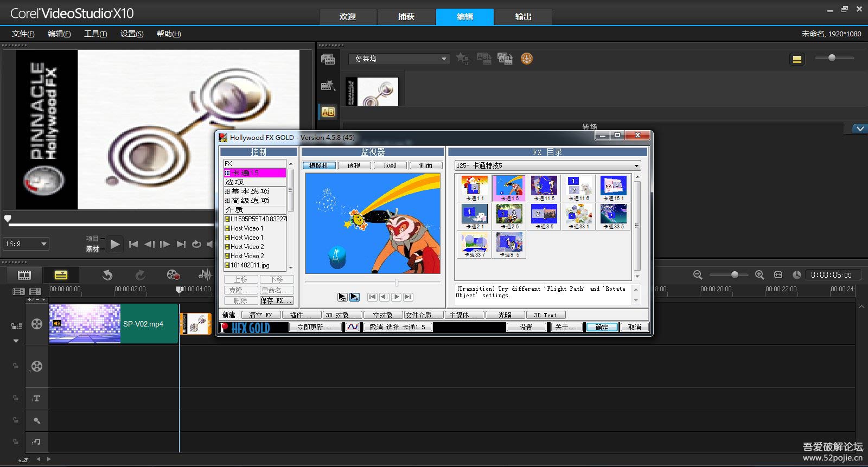868x467 pixels.
Task: Click the 清空 FX button
Action: [261, 315]
